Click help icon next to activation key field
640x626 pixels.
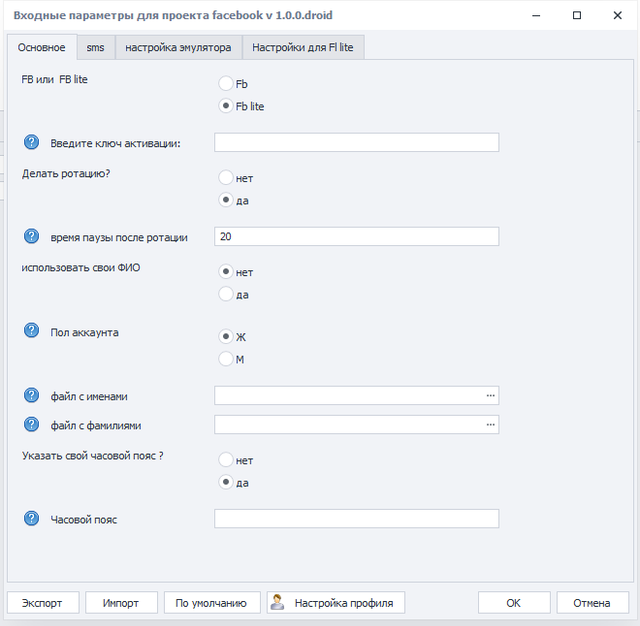pos(31,142)
